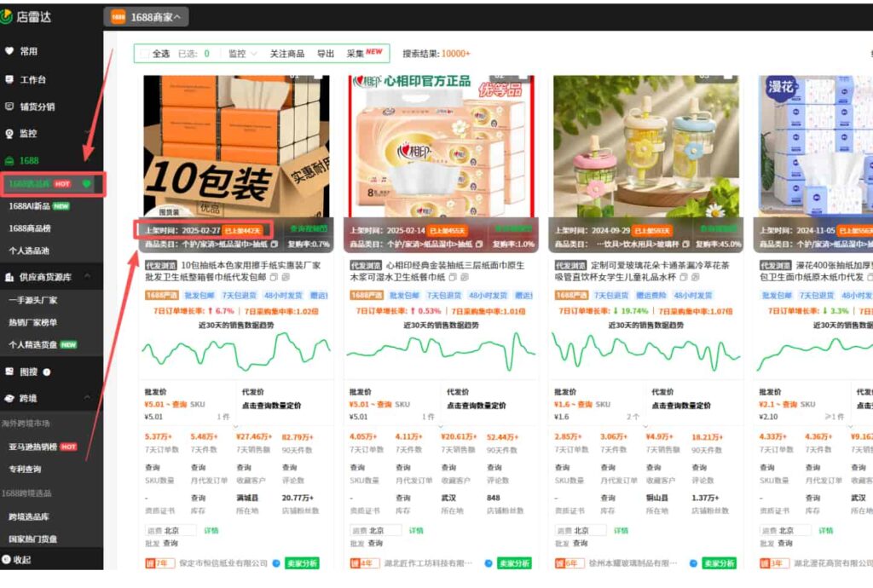873x588 pixels.
Task: Open the 心相印官方正品 product thumbnail
Action: [441, 147]
